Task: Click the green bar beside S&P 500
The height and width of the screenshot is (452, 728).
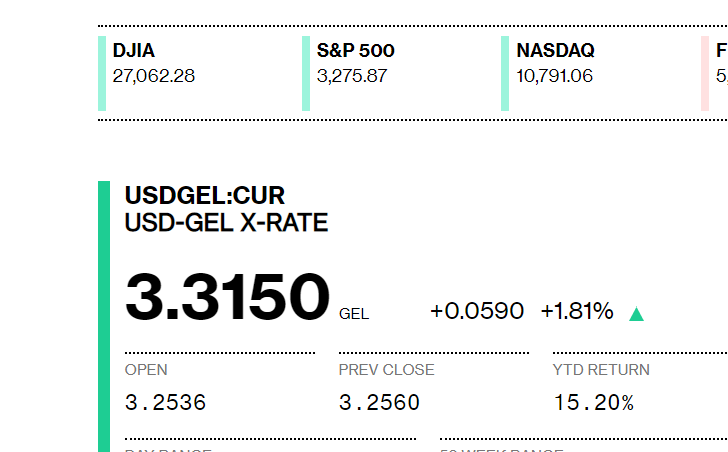Action: pos(306,73)
